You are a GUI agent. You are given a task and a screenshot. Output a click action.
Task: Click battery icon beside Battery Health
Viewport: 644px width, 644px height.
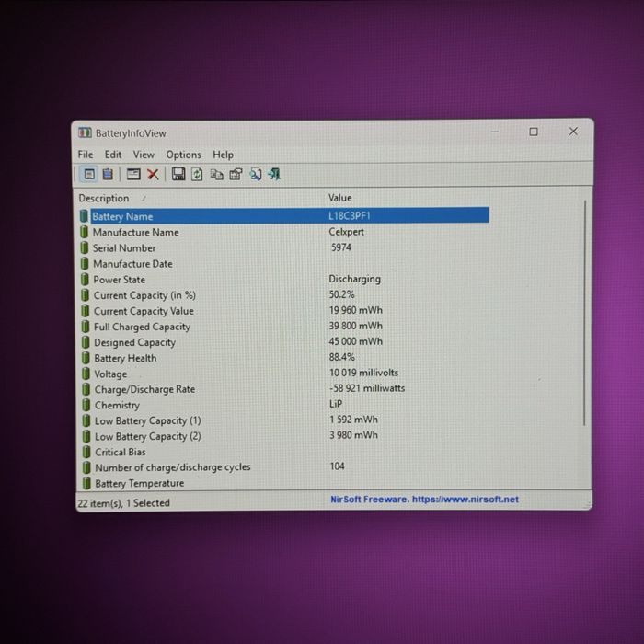pyautogui.click(x=86, y=358)
